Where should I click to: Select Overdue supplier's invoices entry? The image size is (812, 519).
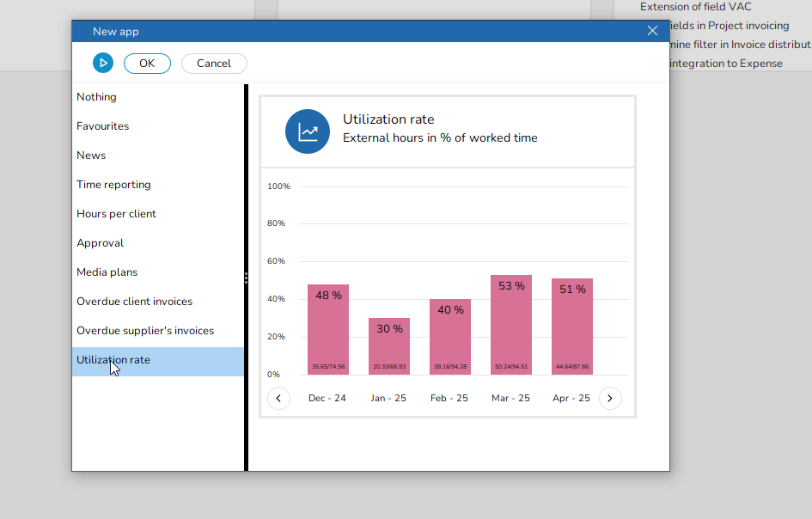pos(145,331)
